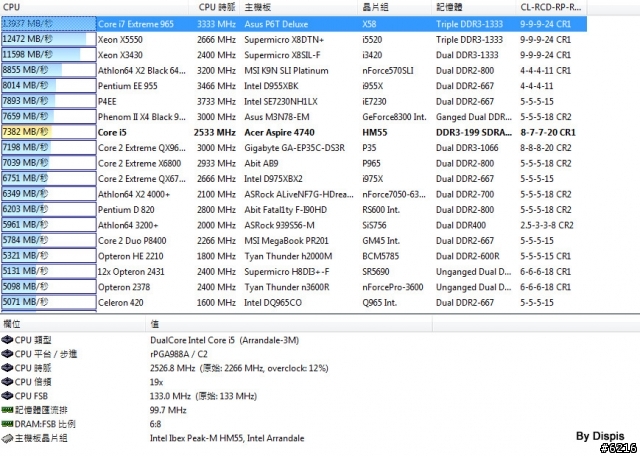Viewport: 640px width, 456px height.
Task: Select the Athlon64 3200+ row
Action: [294, 225]
